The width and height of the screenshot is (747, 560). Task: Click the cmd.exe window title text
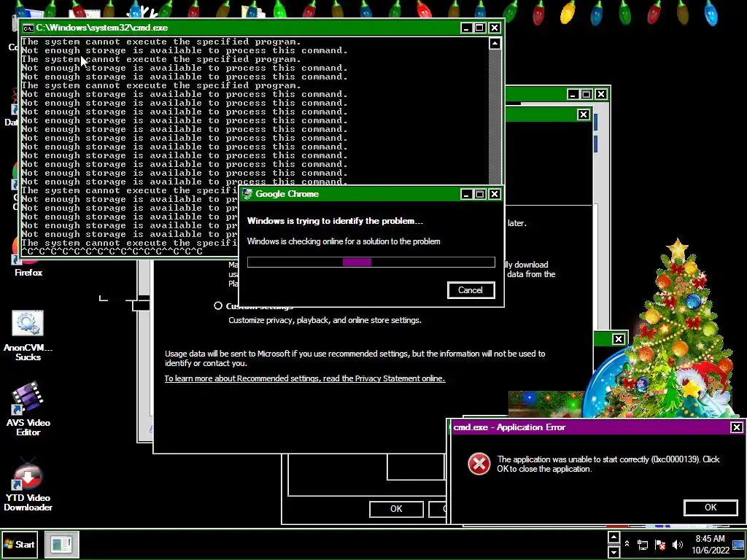tap(102, 28)
